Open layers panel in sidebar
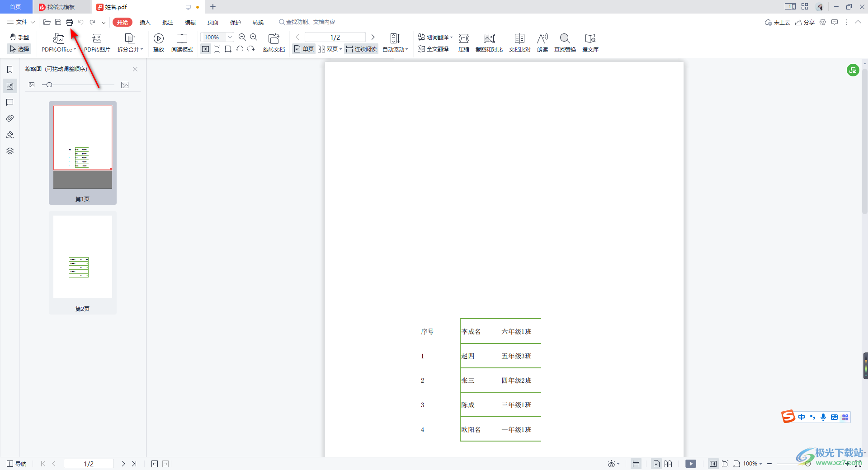 (x=10, y=151)
